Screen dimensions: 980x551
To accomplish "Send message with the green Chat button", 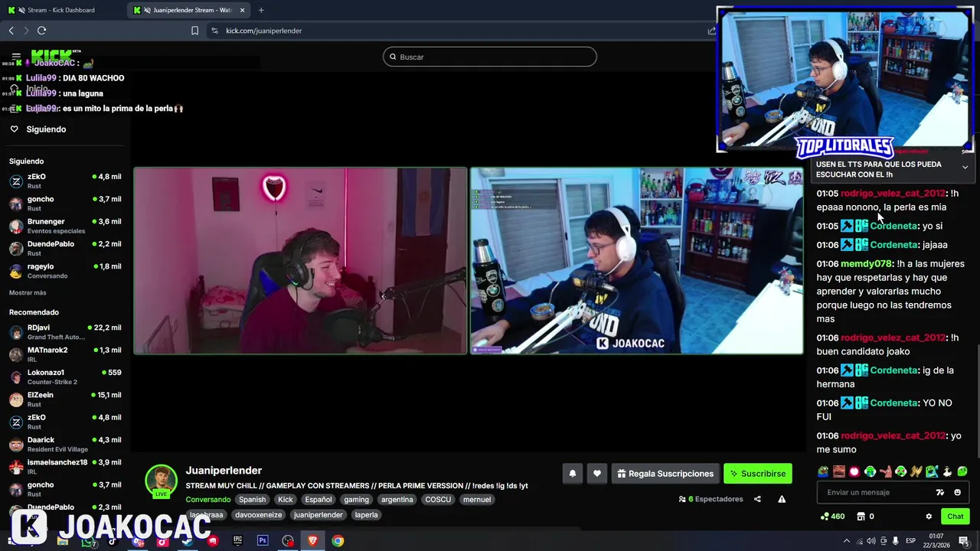I will pos(955,517).
